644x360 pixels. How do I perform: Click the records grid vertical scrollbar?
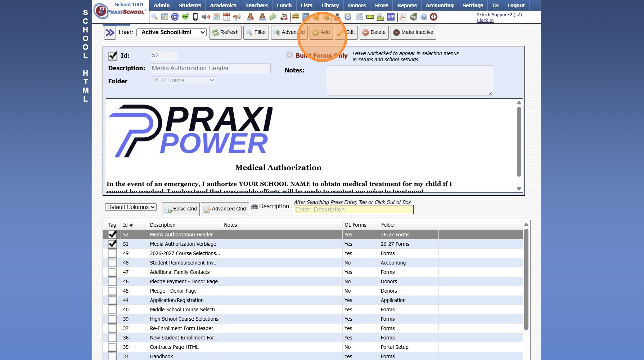(x=526, y=279)
